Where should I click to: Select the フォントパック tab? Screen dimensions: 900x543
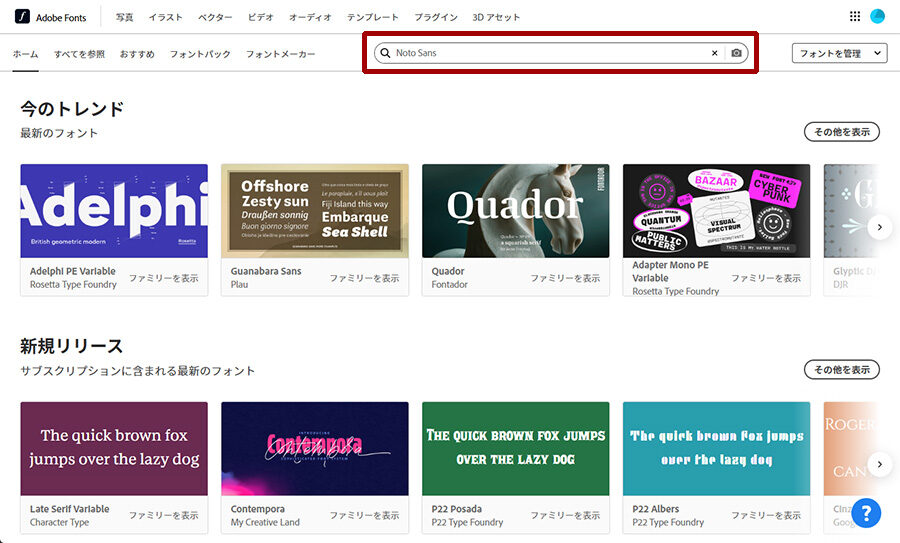[x=200, y=54]
